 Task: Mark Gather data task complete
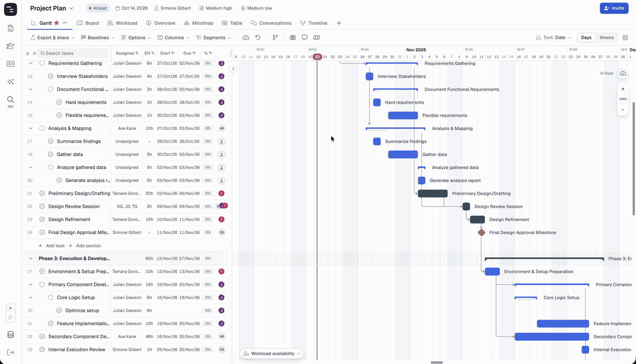click(51, 154)
